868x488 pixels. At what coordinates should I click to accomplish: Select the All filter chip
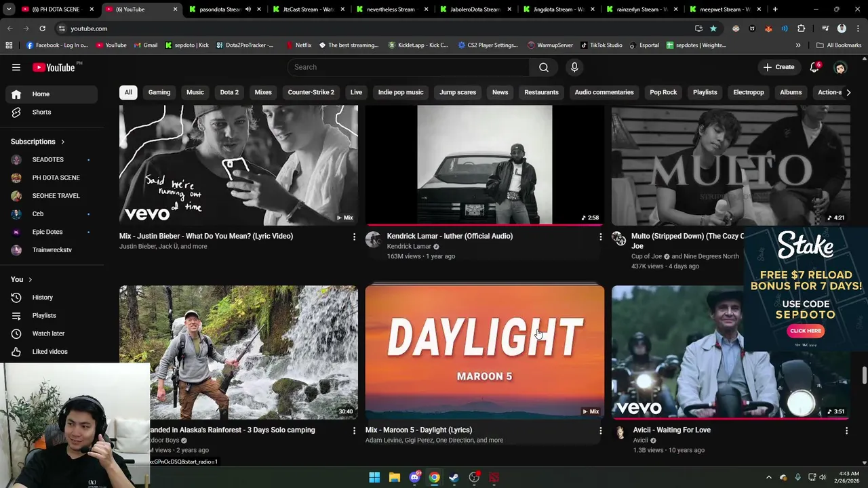pos(128,92)
